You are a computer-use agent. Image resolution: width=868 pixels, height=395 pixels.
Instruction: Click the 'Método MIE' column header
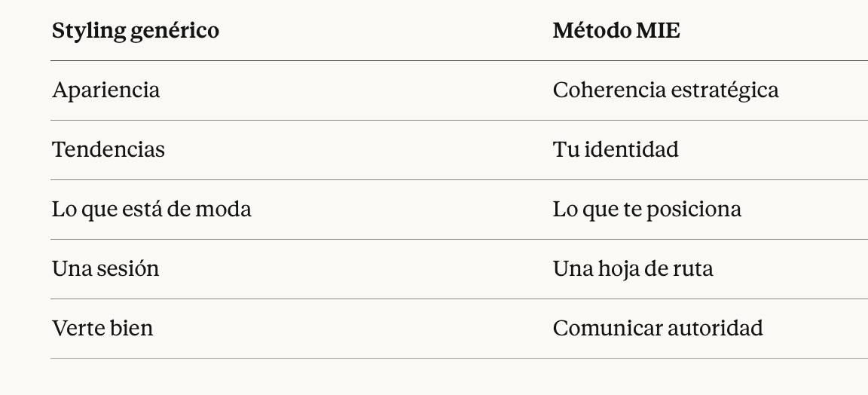click(x=616, y=31)
